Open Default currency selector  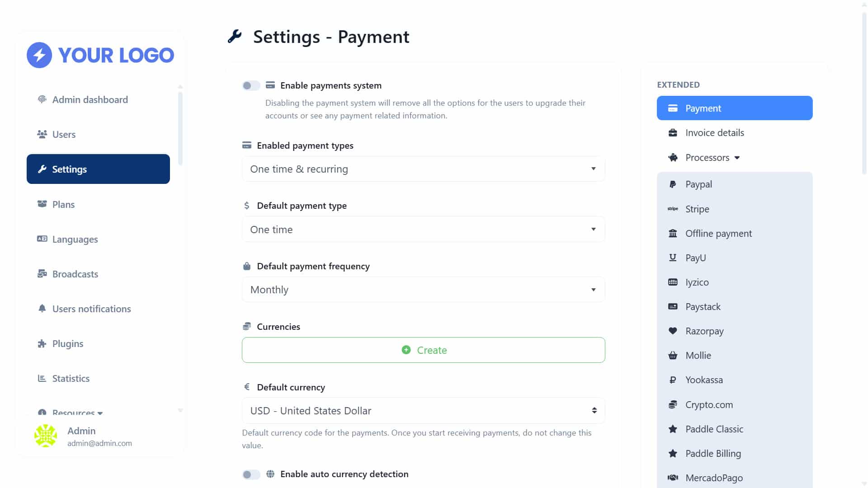pyautogui.click(x=424, y=411)
